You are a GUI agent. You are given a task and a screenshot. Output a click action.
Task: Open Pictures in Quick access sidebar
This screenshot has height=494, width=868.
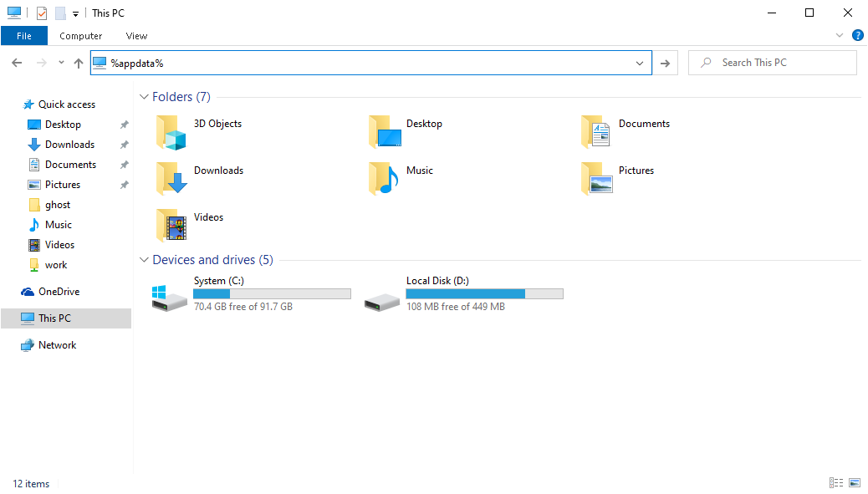pyautogui.click(x=63, y=185)
